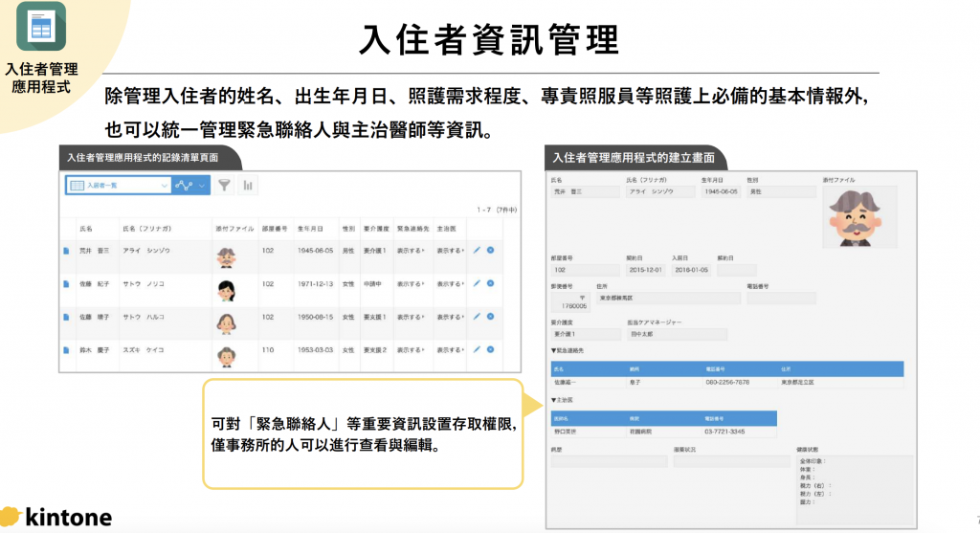Click the 1 - 7 (7件中) record count text

click(x=497, y=210)
